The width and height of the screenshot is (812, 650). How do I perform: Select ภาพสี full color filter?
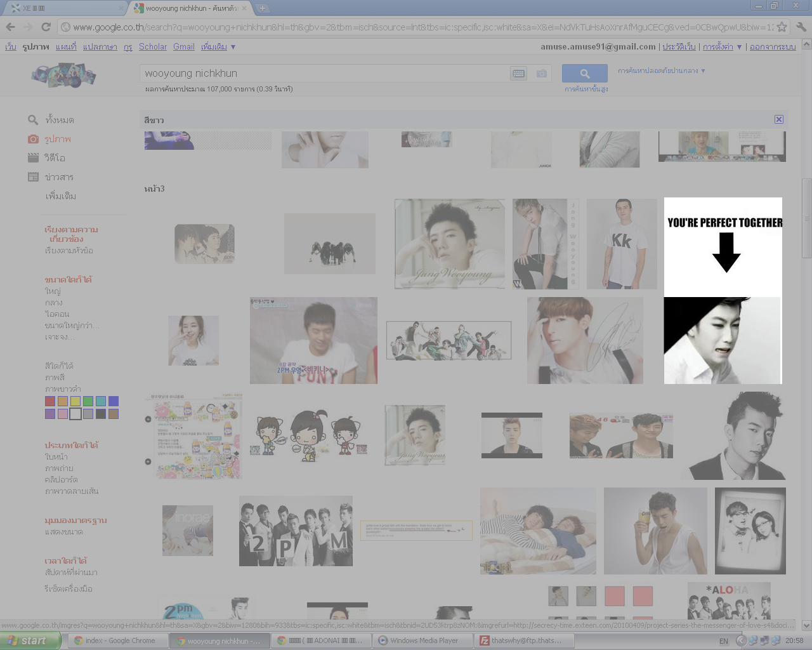[55, 378]
